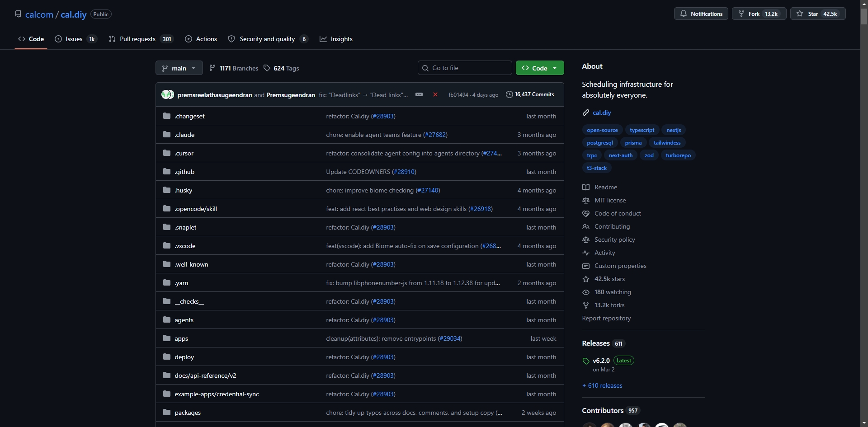Click the Code of conduct heart icon
Image resolution: width=868 pixels, height=427 pixels.
(586, 213)
